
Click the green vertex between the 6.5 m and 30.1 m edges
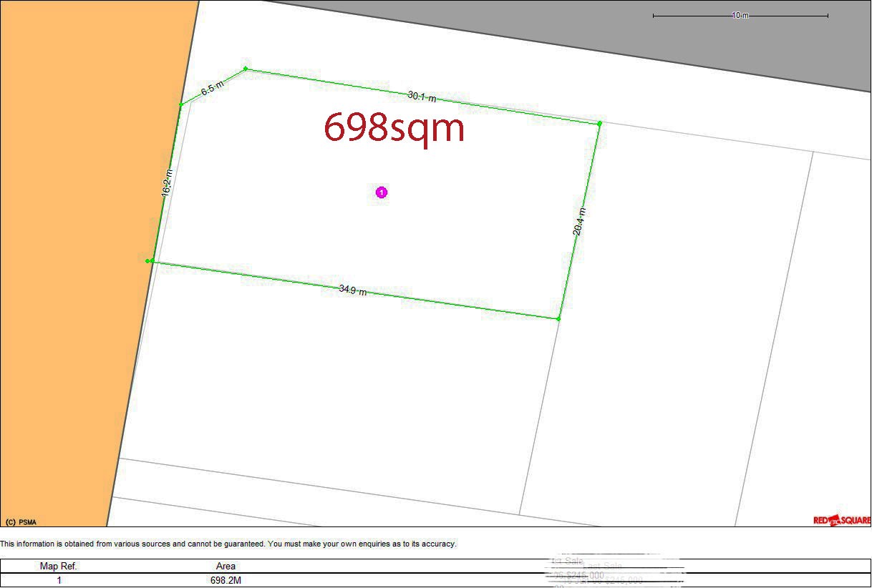(246, 69)
